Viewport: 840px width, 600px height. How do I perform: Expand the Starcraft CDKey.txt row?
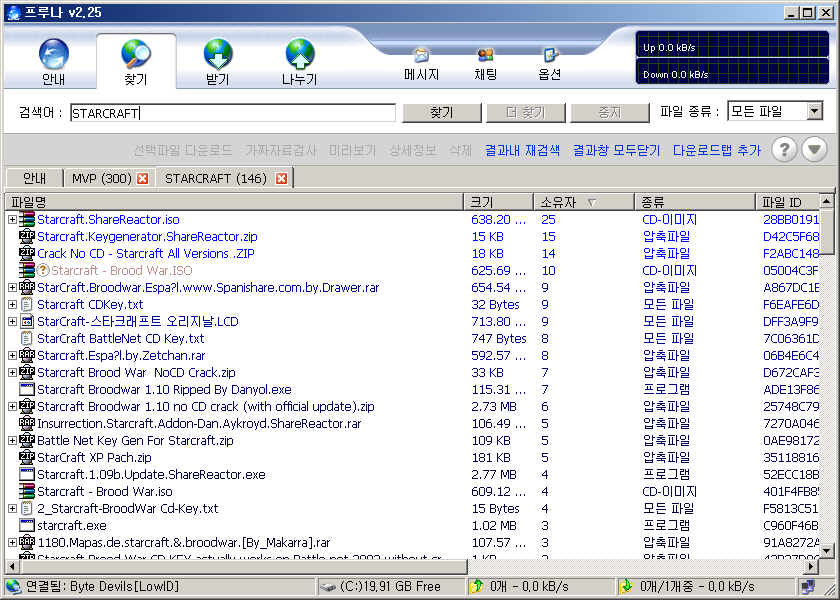[12, 305]
